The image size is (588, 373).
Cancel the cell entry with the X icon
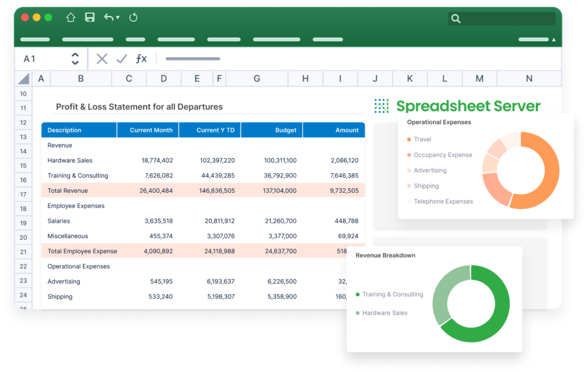[102, 58]
